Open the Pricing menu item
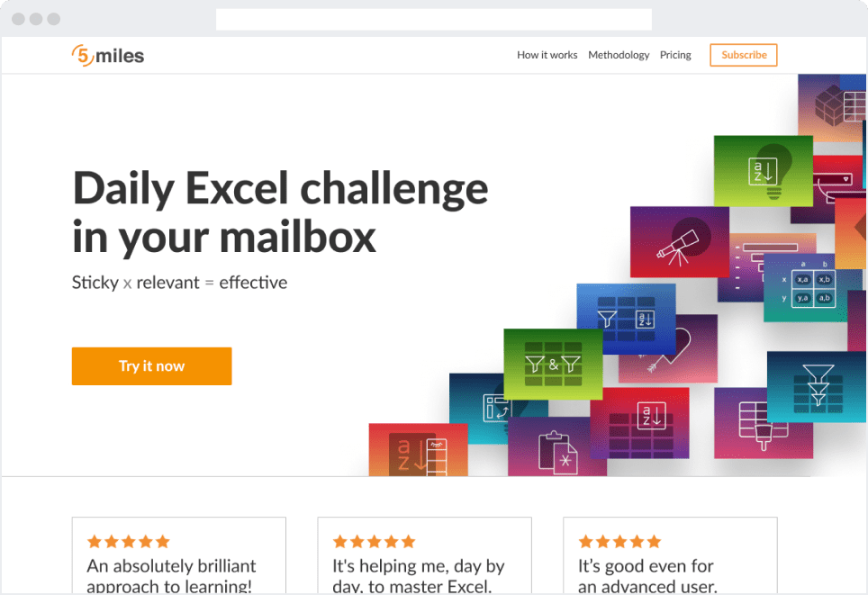Viewport: 868px width, 595px height. (x=675, y=55)
